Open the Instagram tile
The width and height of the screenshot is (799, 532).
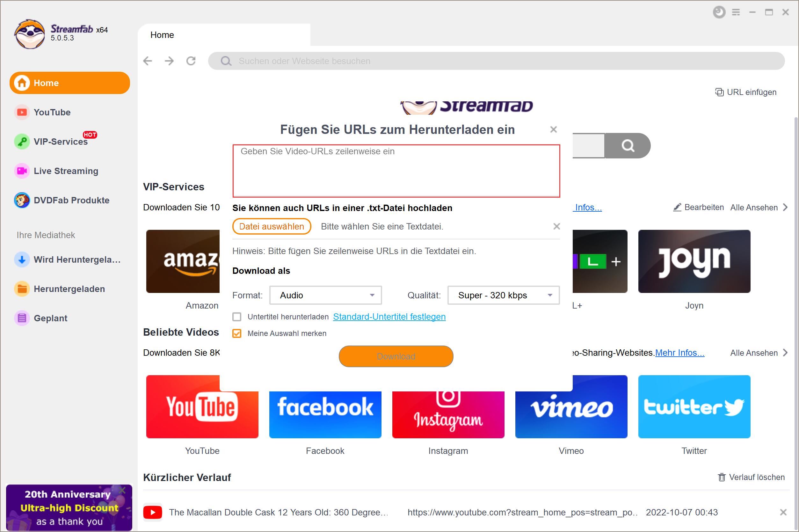[448, 414]
